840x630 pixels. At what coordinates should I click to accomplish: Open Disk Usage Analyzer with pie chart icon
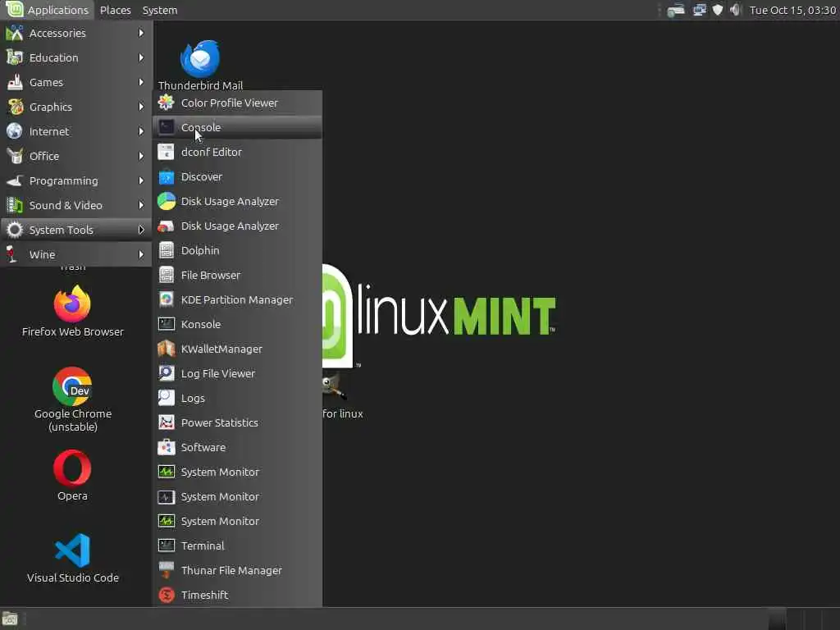point(237,202)
